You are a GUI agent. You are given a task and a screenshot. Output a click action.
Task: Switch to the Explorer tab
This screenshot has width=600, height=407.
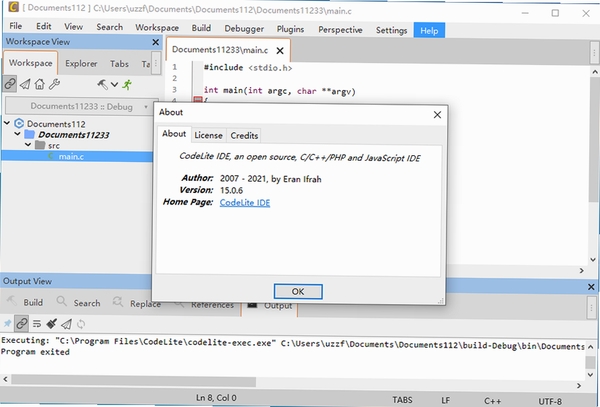click(x=81, y=63)
